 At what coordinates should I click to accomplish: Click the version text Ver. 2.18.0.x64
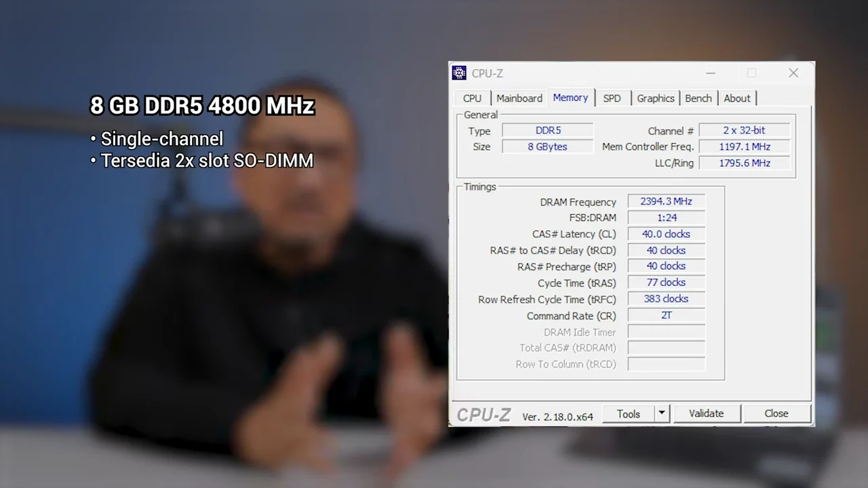pos(557,416)
